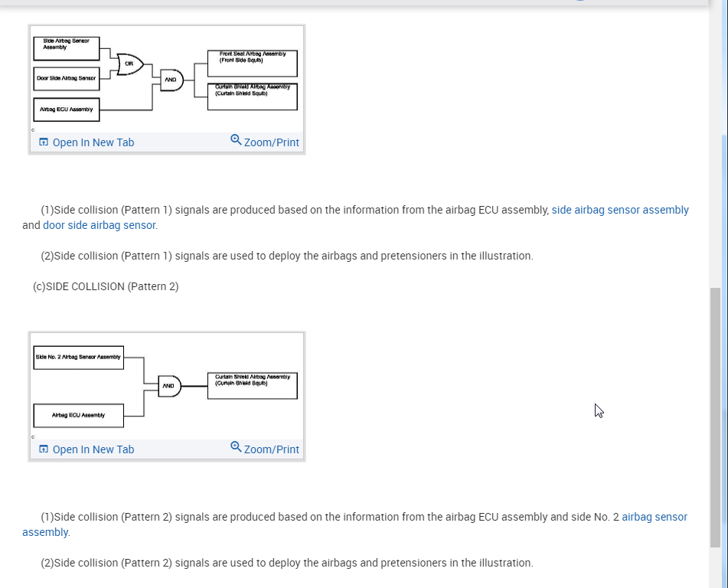Open Pattern 2 diagram in new tab
728x588 pixels.
click(x=87, y=449)
